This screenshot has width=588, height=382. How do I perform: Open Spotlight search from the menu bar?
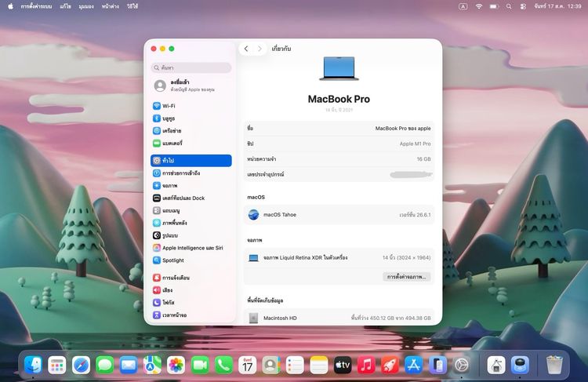point(509,6)
